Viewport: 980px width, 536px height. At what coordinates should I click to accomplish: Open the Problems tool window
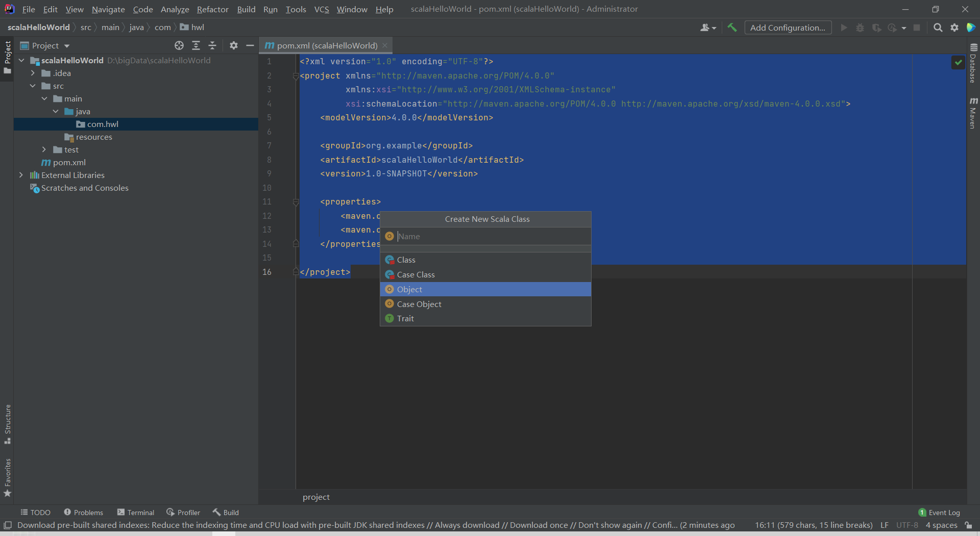coord(83,512)
